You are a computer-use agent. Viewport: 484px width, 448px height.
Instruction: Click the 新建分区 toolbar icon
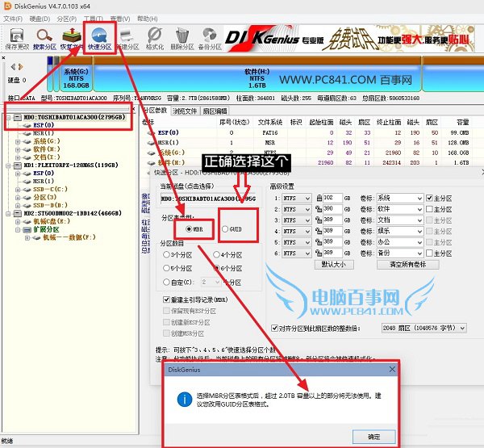[127, 39]
